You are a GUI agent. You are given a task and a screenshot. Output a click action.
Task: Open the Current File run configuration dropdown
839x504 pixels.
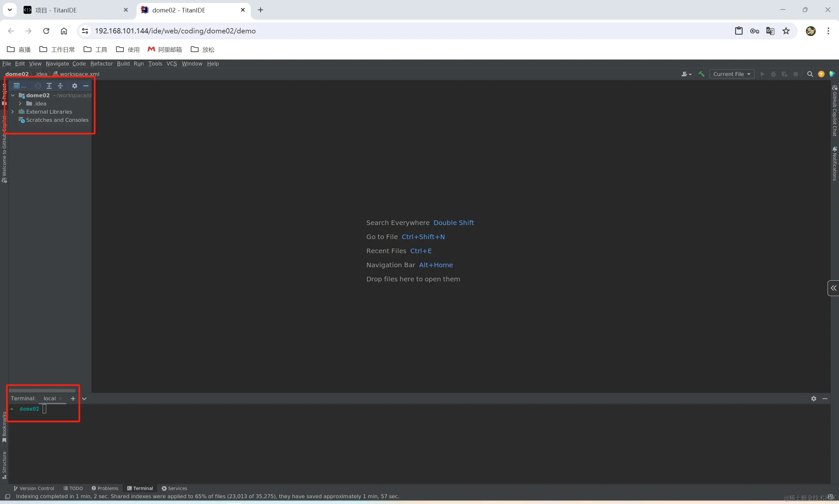coord(732,74)
